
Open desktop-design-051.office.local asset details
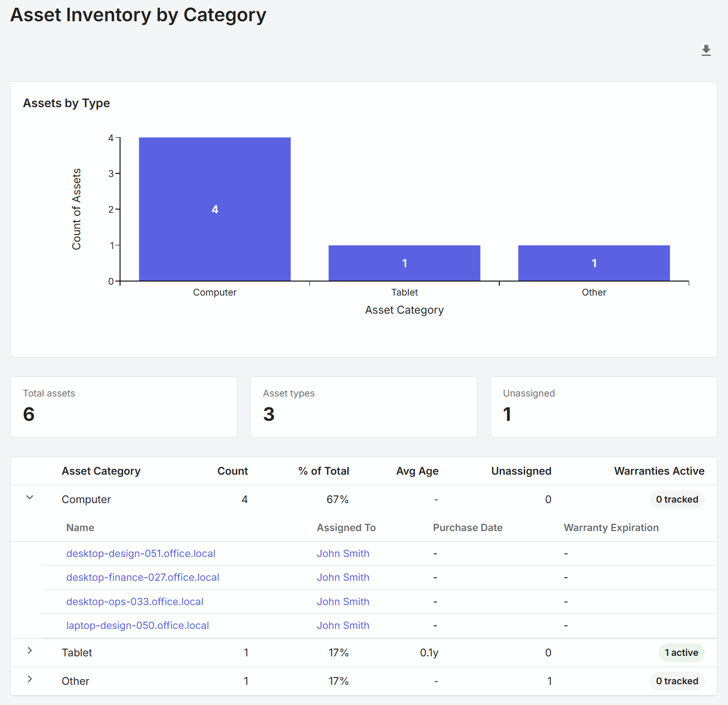click(x=141, y=553)
